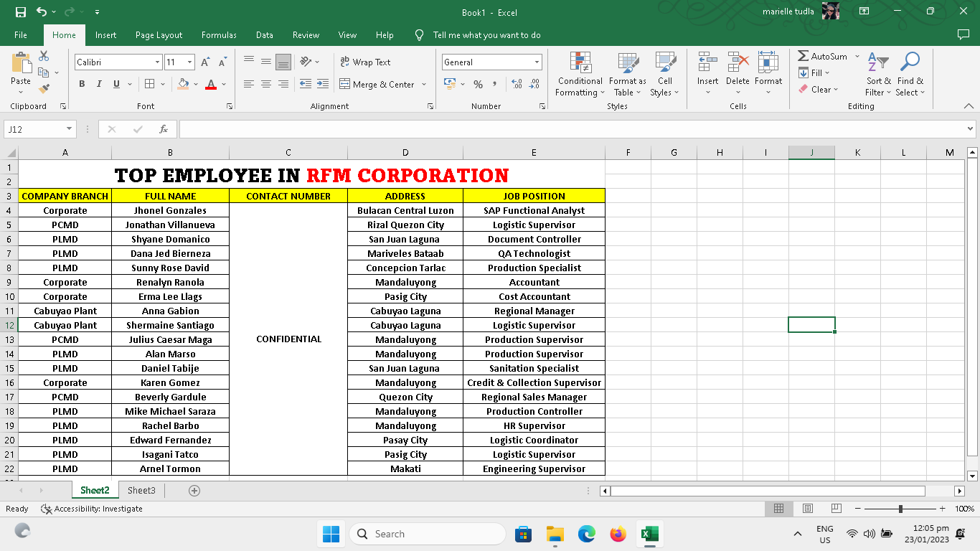This screenshot has width=980, height=551.
Task: Switch to the Page Layout tab
Action: click(x=159, y=35)
